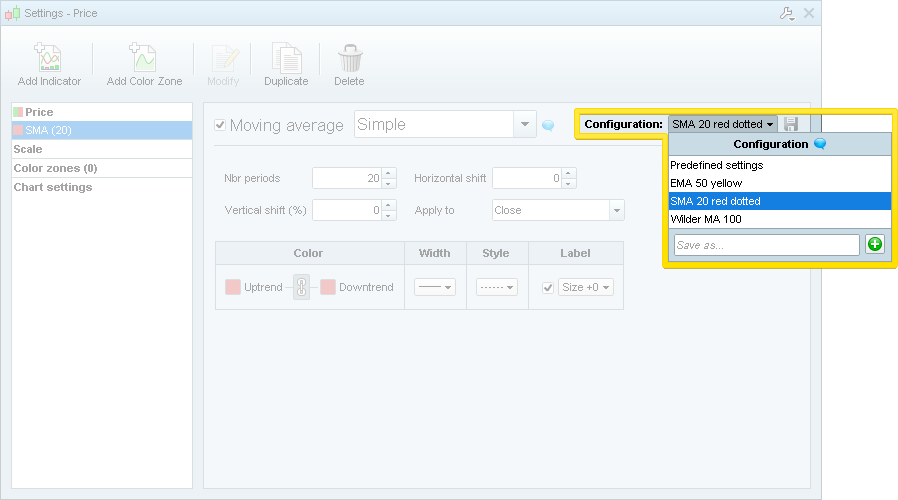Click the Add Indicator toolbar icon
The width and height of the screenshot is (898, 500).
pyautogui.click(x=49, y=59)
